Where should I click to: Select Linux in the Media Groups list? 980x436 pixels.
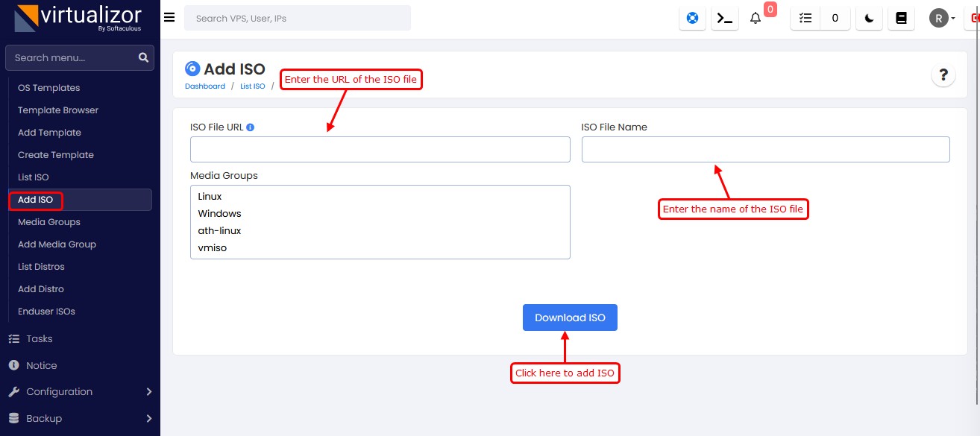tap(210, 196)
